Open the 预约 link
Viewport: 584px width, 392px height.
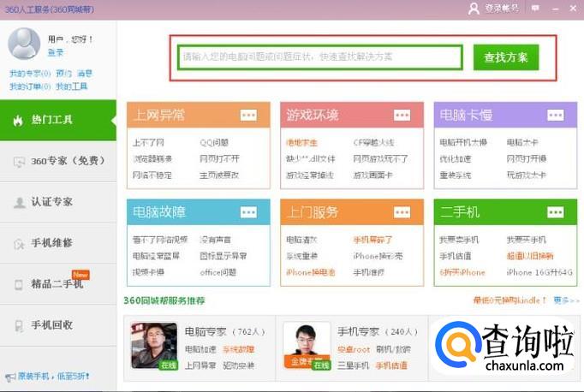tap(63, 74)
